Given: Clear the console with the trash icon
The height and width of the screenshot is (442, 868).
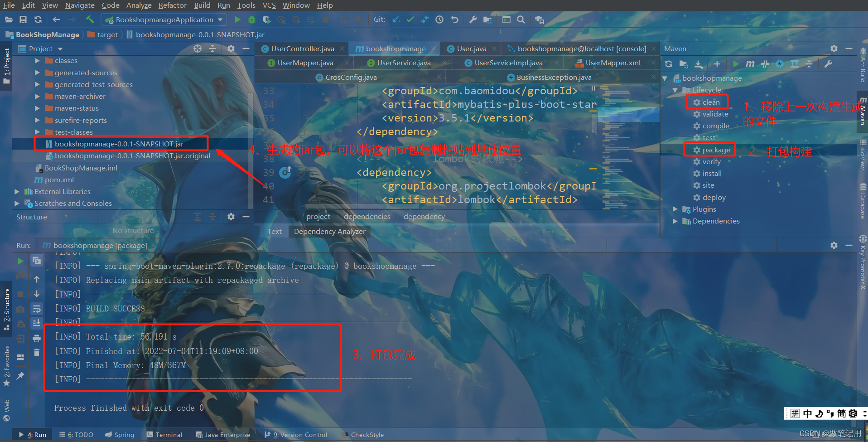Looking at the screenshot, I should pyautogui.click(x=37, y=352).
